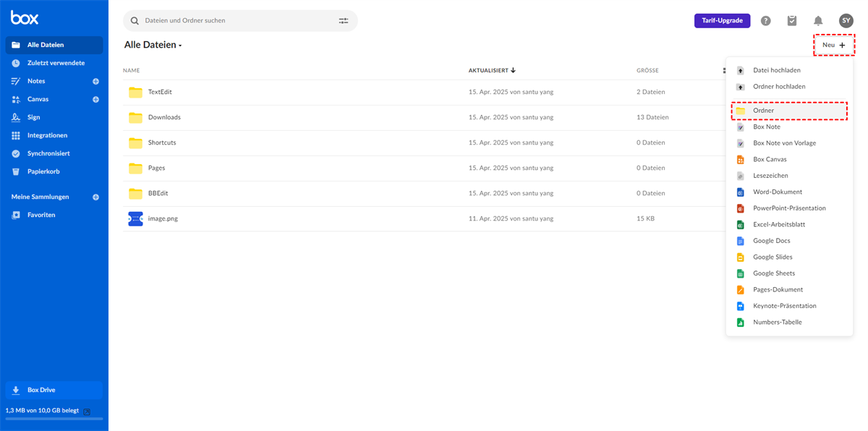Open the image.png file thumbnail

pyautogui.click(x=135, y=218)
